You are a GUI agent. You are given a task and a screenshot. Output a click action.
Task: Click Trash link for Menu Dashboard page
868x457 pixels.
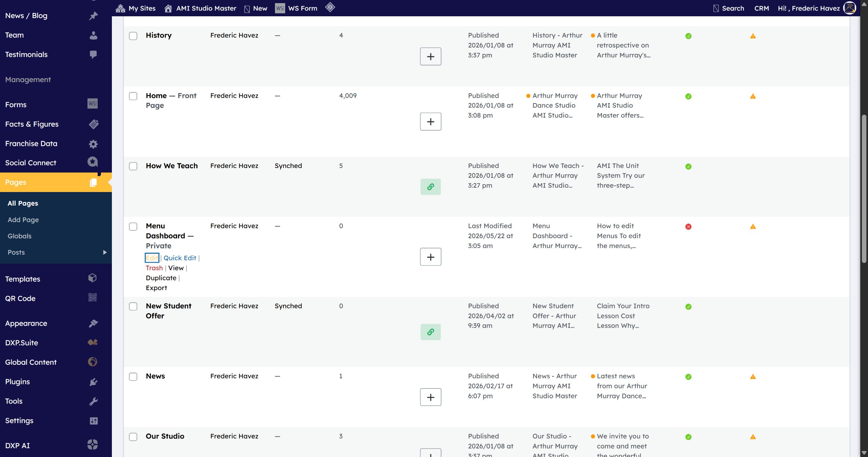(154, 268)
